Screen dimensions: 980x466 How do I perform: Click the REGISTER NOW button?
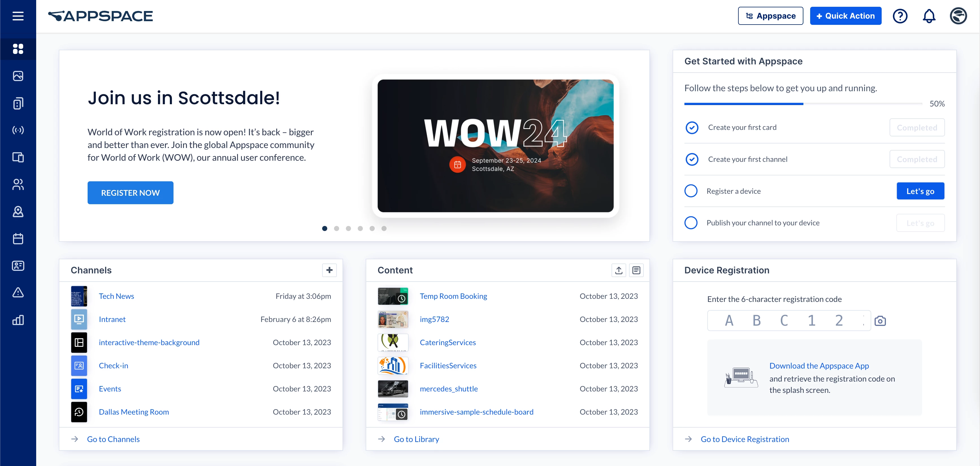130,193
